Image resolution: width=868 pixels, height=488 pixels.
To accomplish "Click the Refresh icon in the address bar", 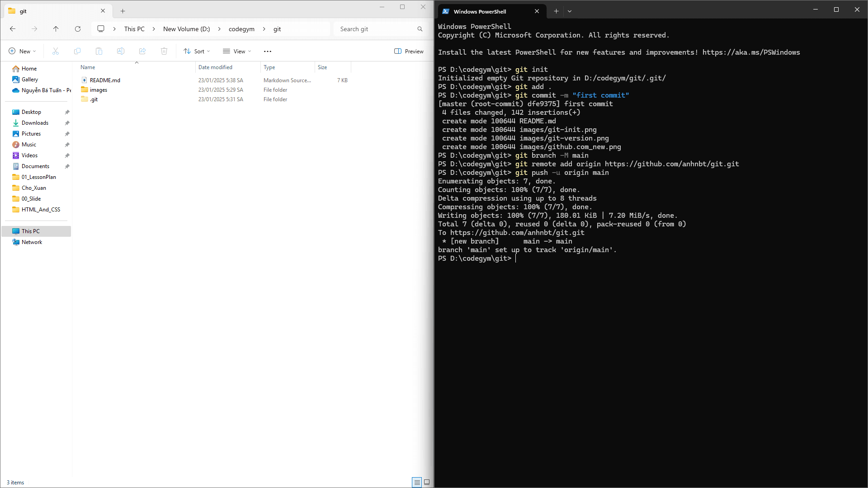I will (x=78, y=29).
